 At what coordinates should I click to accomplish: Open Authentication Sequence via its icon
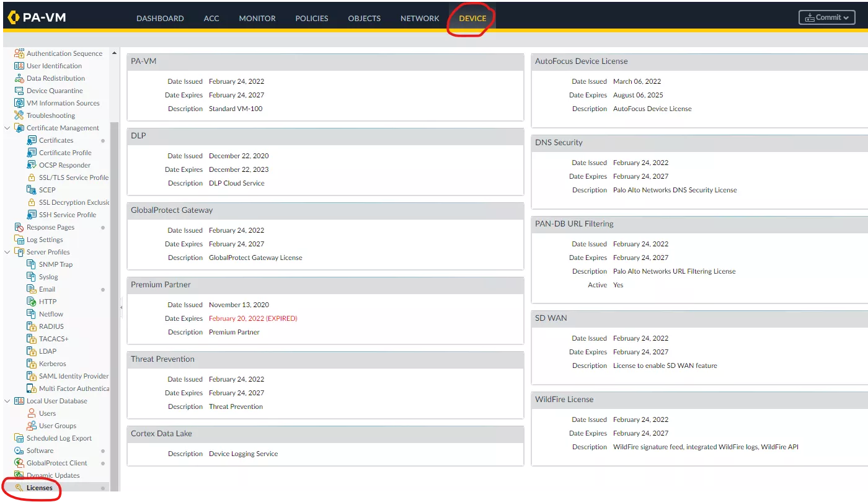coord(19,53)
